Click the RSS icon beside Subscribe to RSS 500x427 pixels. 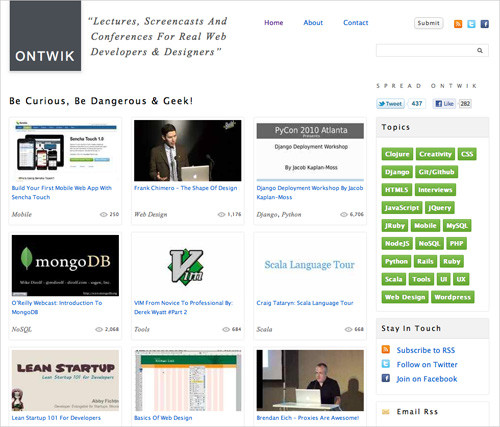386,349
